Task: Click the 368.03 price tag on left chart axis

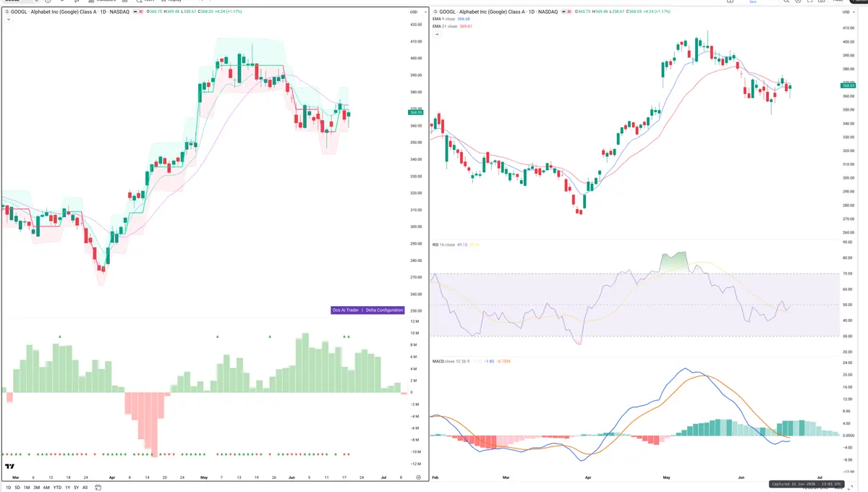Action: pos(415,112)
